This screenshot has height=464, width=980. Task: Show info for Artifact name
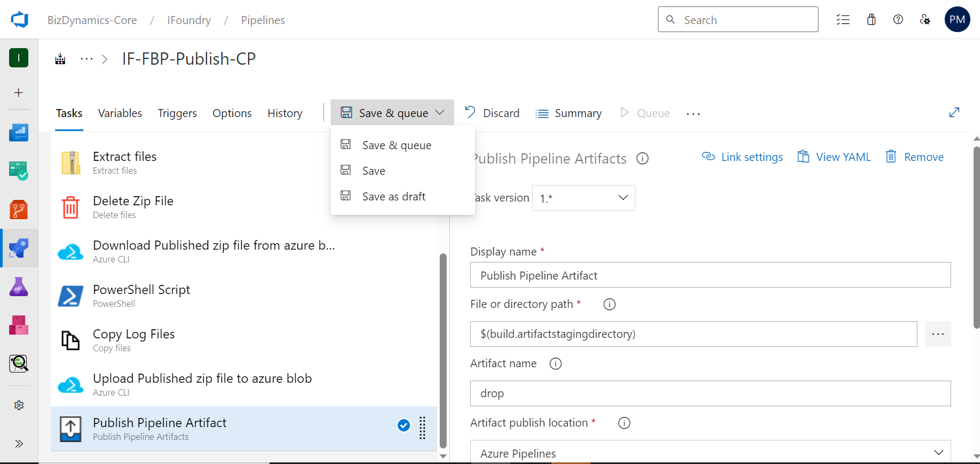pos(556,364)
